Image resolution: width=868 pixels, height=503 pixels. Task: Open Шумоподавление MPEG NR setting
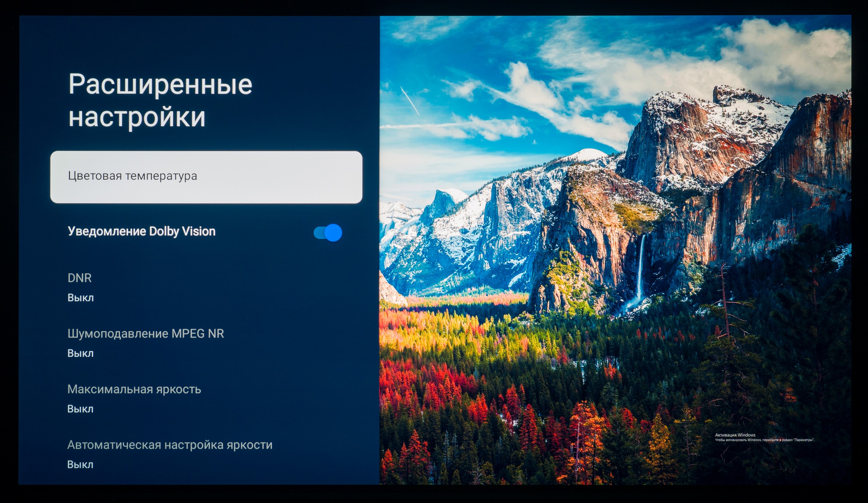click(x=145, y=333)
